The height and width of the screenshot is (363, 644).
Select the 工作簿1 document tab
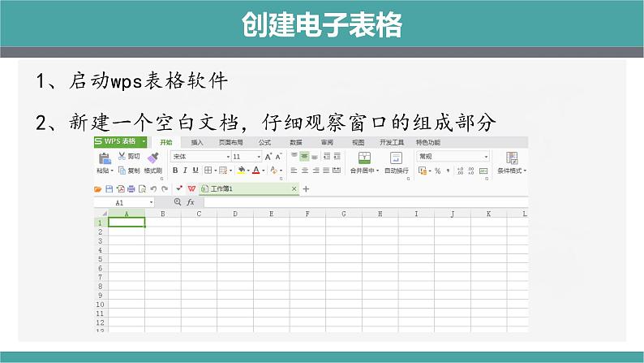coord(249,188)
